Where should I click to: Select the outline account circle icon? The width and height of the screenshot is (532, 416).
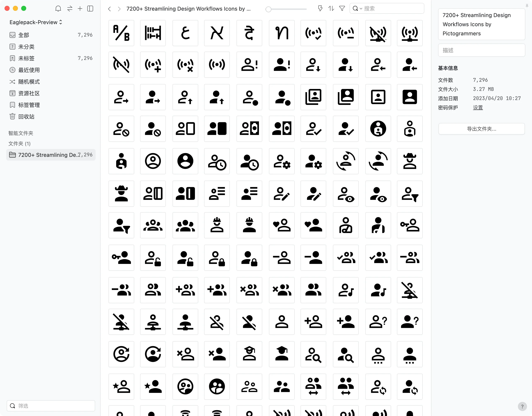coord(153,161)
